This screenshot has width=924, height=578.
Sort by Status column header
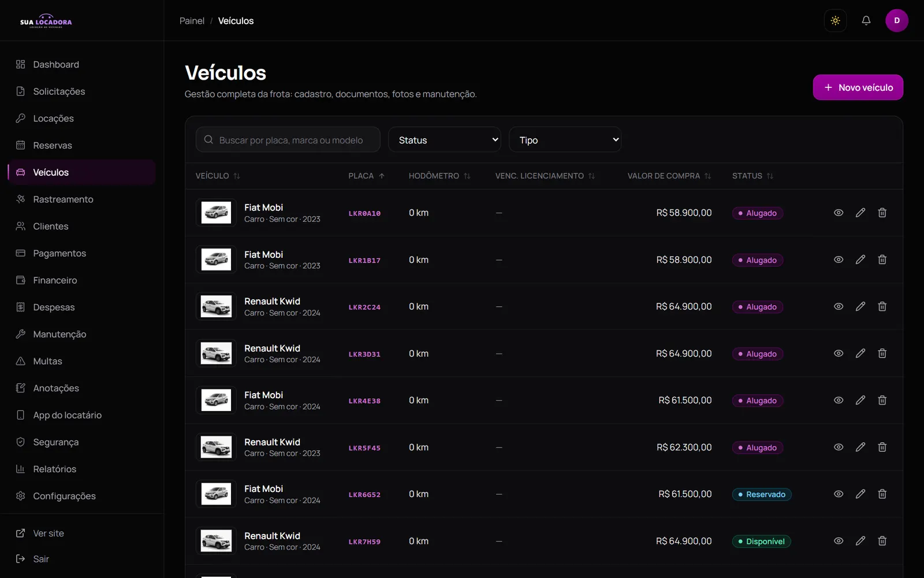(x=753, y=176)
